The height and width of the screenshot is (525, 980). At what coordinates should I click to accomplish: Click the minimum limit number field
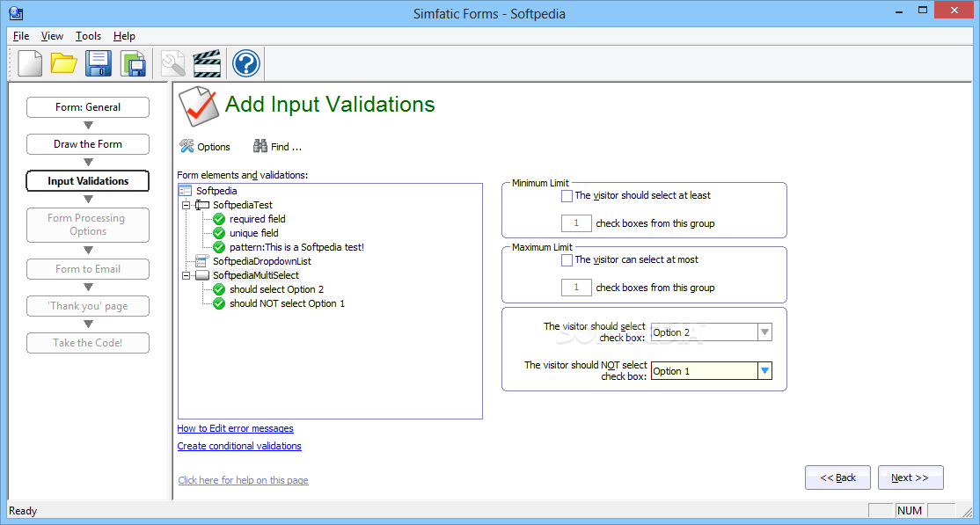tap(576, 223)
